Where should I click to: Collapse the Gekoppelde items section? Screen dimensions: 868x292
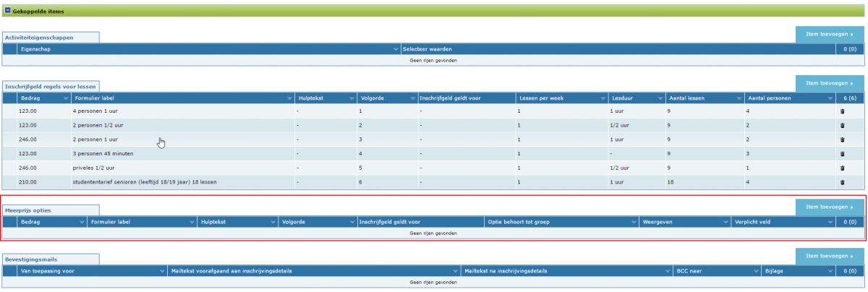click(7, 10)
